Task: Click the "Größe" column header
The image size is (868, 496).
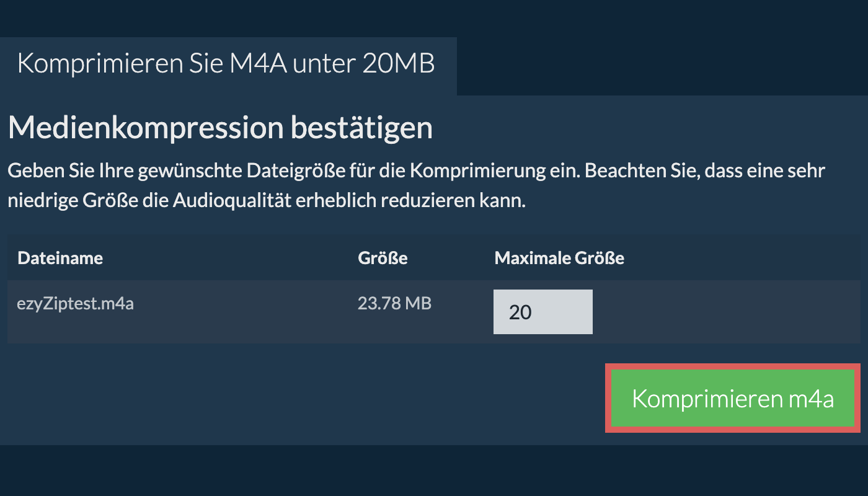Action: pyautogui.click(x=383, y=258)
